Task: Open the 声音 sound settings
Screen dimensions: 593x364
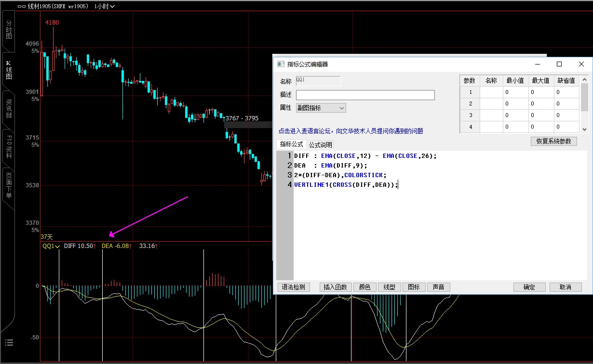Action: point(438,287)
